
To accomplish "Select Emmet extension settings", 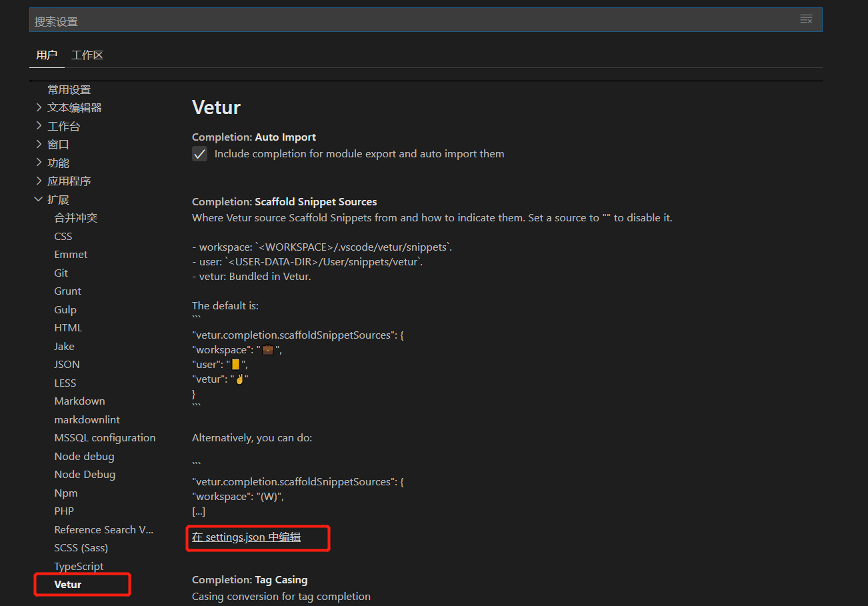I will (71, 254).
